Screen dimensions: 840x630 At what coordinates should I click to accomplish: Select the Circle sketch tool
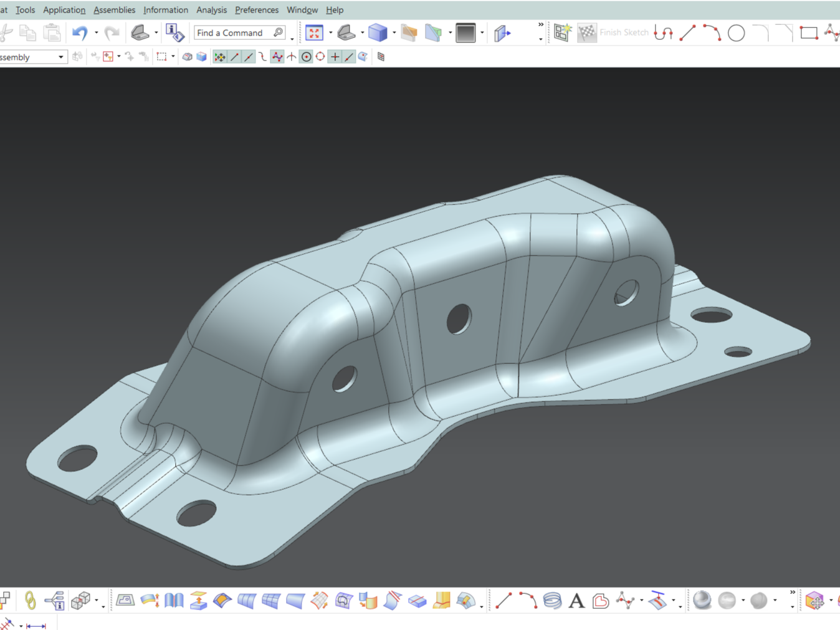point(736,33)
